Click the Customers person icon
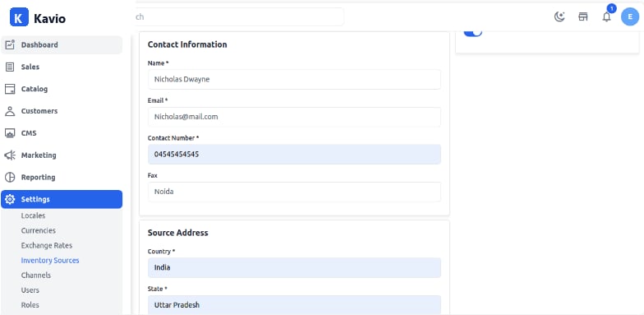Viewport: 644px width, 315px height. coord(10,111)
